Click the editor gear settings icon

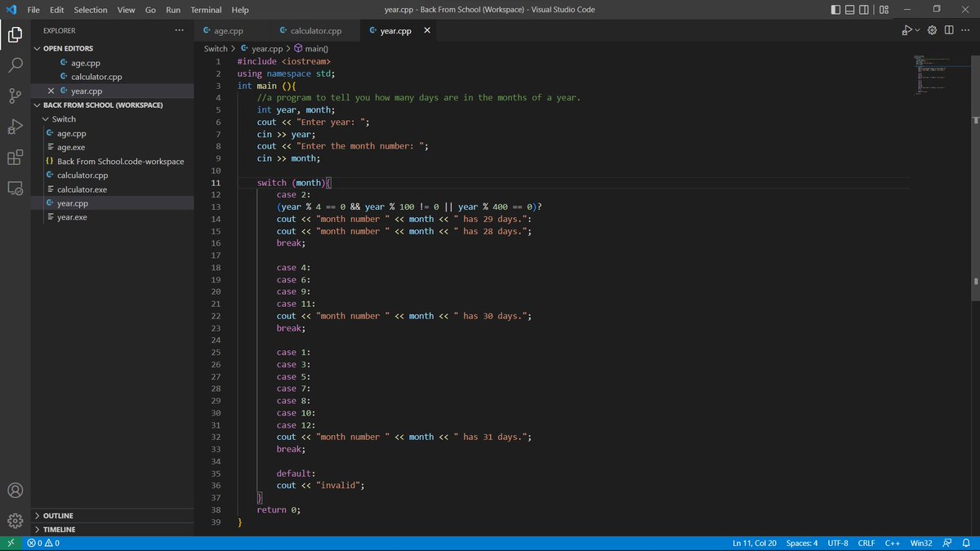[932, 30]
